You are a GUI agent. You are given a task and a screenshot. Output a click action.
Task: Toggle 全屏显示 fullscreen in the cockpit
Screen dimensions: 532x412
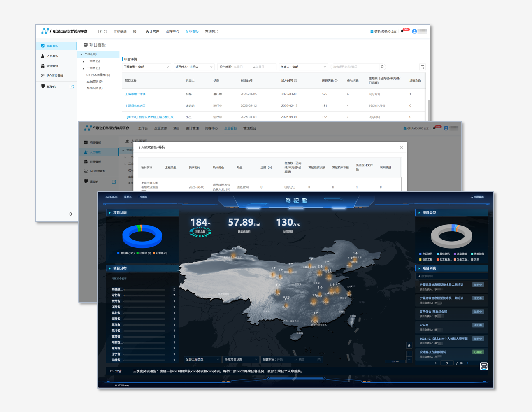coord(477,197)
